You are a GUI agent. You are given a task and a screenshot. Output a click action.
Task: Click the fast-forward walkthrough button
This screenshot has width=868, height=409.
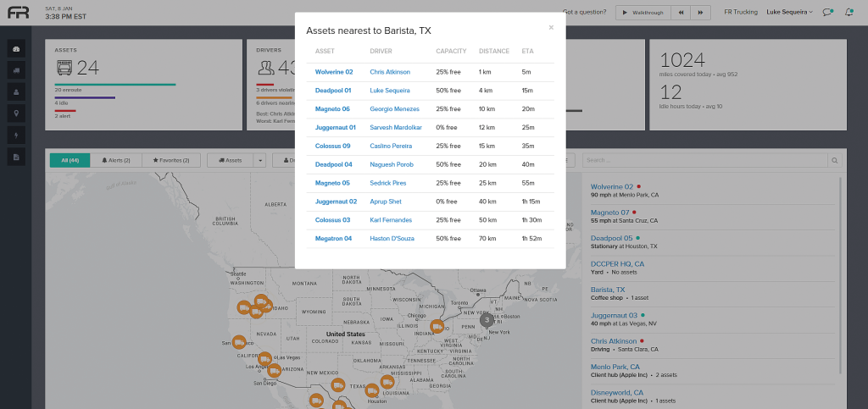click(701, 13)
